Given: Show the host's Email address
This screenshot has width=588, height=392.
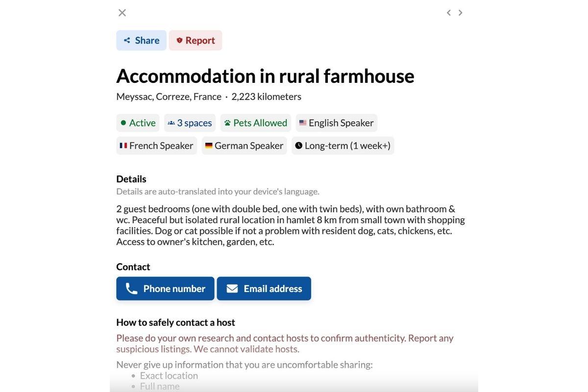Looking at the screenshot, I should point(264,289).
